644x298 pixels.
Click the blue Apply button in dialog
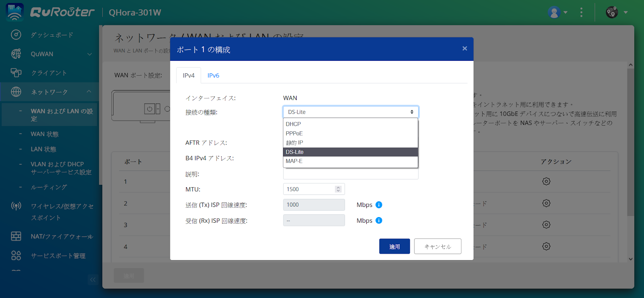(394, 246)
